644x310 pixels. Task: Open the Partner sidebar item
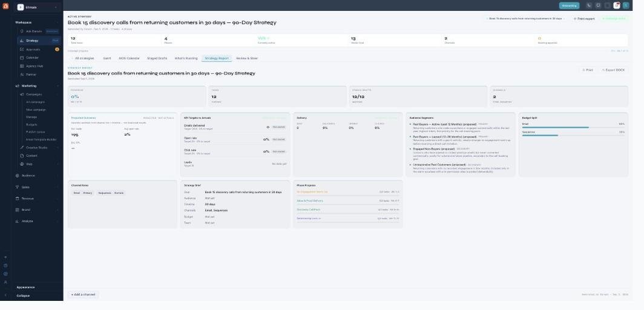(39, 74)
